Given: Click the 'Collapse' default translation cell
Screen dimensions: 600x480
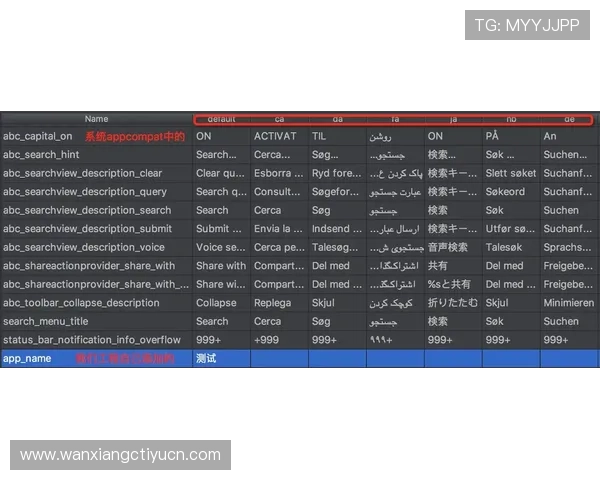Looking at the screenshot, I should point(217,303).
